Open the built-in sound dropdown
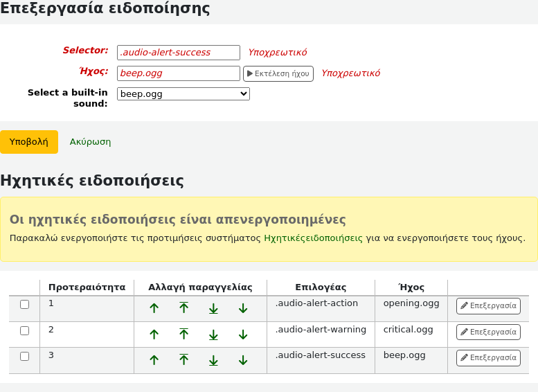This screenshot has width=538, height=392. click(183, 93)
